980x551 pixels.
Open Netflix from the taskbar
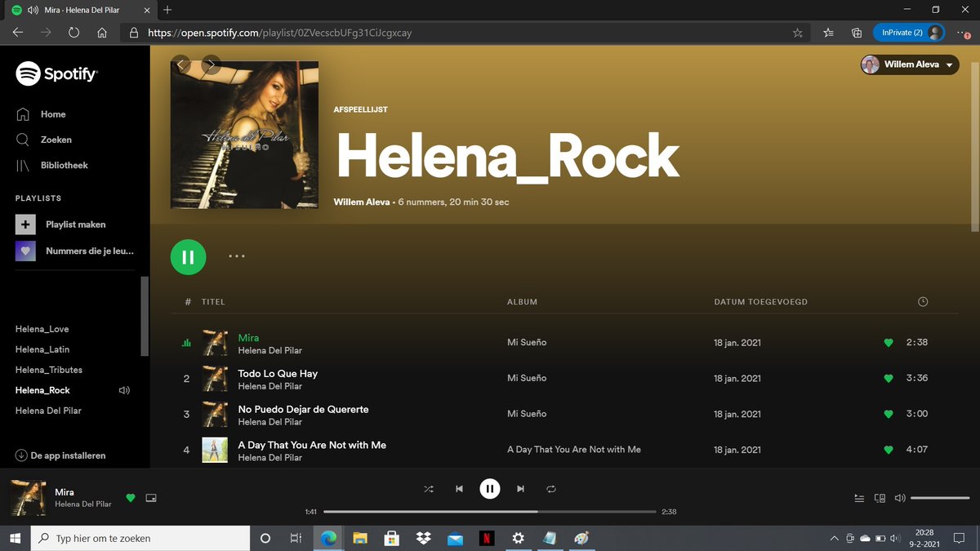[x=486, y=539]
